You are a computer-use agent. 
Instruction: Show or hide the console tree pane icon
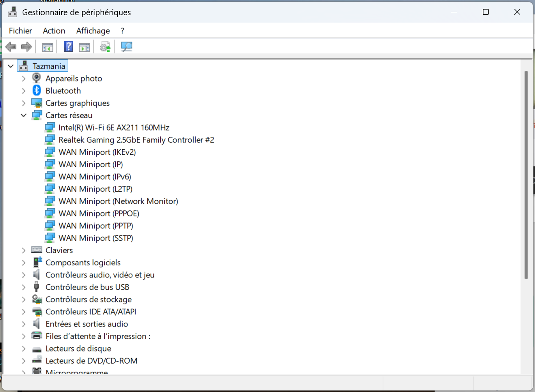[48, 47]
